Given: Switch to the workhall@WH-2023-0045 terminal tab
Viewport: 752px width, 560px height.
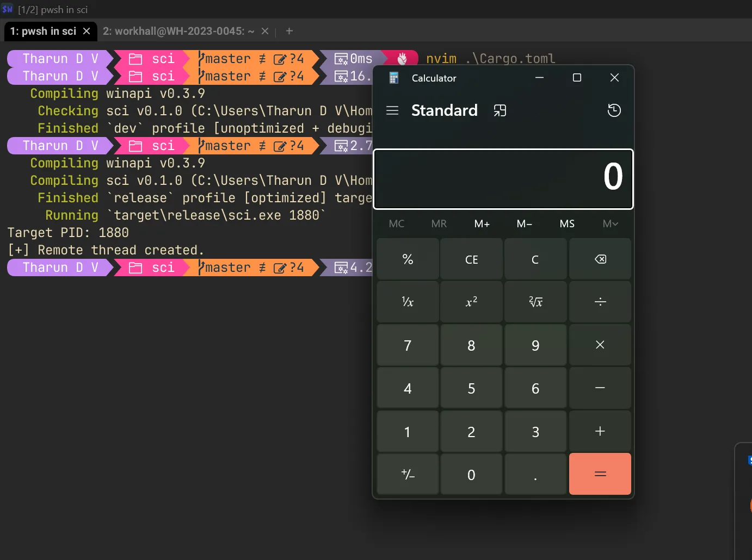Looking at the screenshot, I should pos(178,32).
